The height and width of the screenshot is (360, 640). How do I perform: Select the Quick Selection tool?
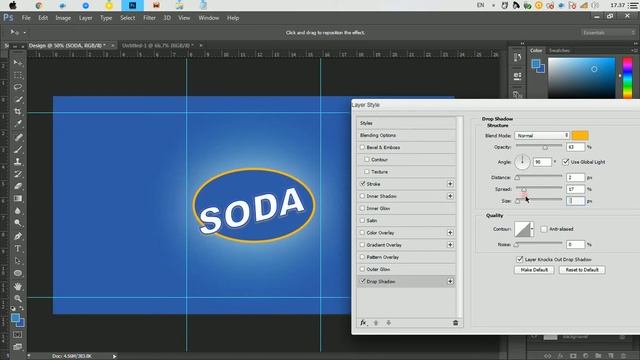point(18,99)
